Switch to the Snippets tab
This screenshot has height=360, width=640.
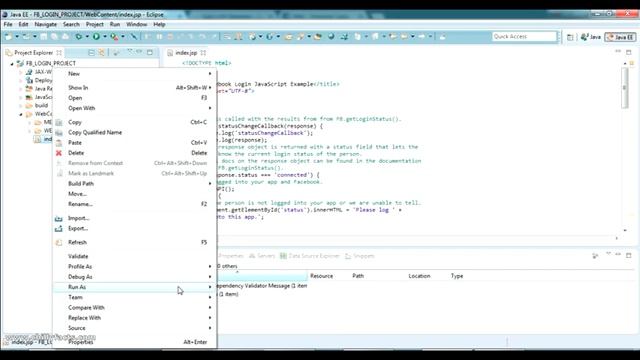click(x=360, y=256)
